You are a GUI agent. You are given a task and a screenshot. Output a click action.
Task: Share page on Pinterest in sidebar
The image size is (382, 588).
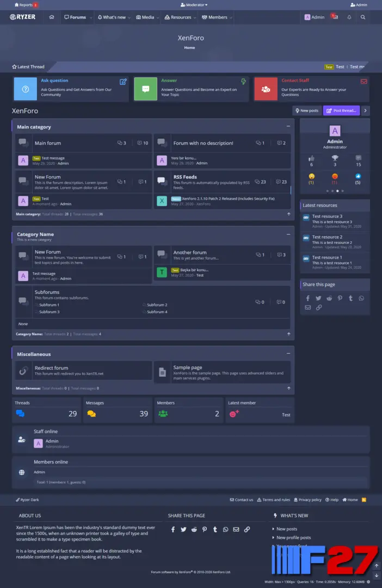tap(340, 298)
